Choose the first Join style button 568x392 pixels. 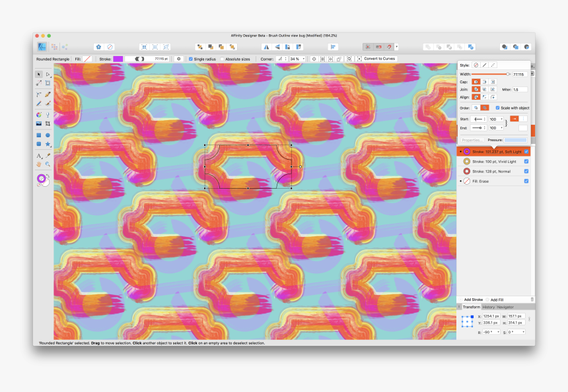click(x=476, y=89)
